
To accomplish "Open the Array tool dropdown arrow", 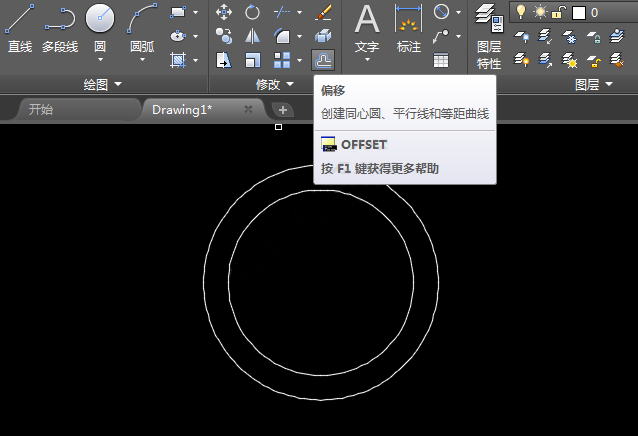I will pos(300,61).
